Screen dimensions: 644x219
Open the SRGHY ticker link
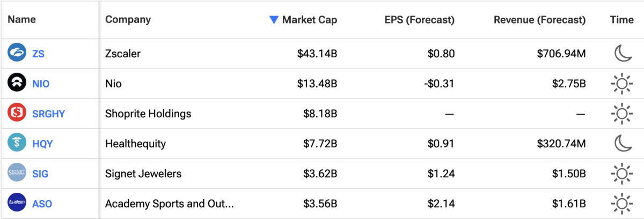(48, 114)
